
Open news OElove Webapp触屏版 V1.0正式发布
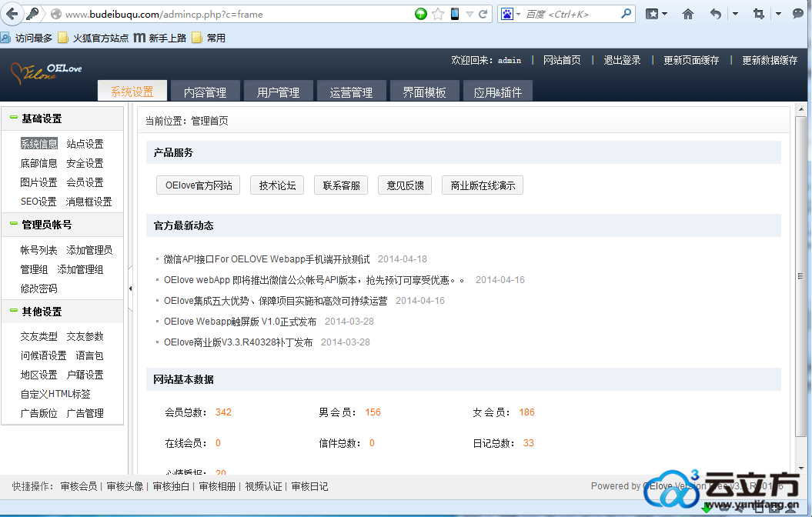point(240,322)
